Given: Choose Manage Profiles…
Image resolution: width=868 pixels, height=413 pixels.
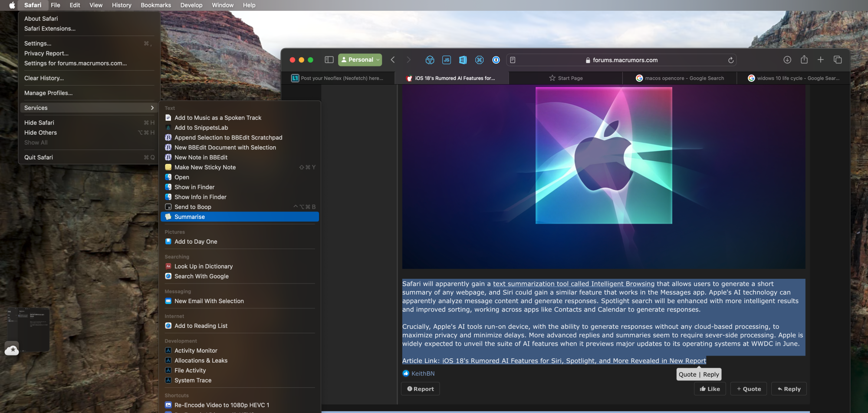Looking at the screenshot, I should pyautogui.click(x=89, y=93).
